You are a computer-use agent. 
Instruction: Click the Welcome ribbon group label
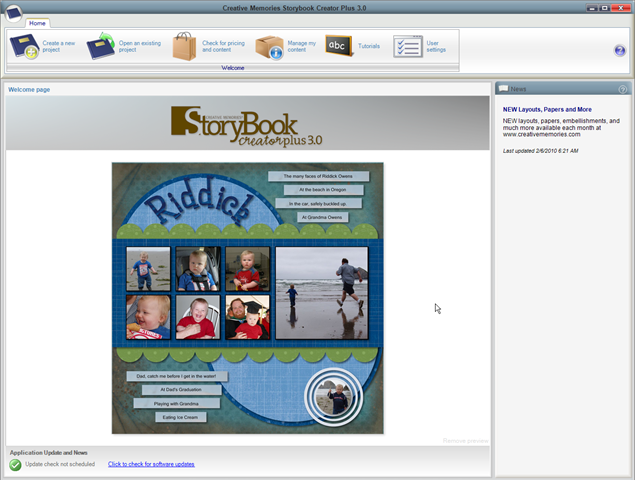pyautogui.click(x=233, y=68)
